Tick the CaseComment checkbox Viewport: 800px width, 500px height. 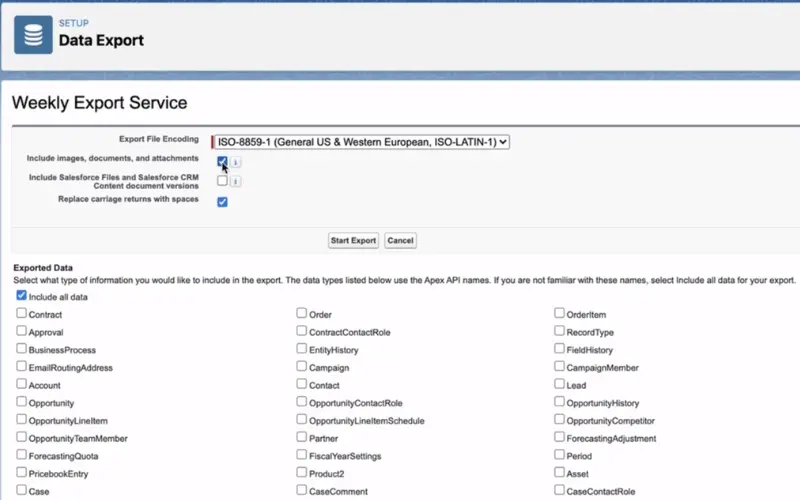[x=302, y=490]
